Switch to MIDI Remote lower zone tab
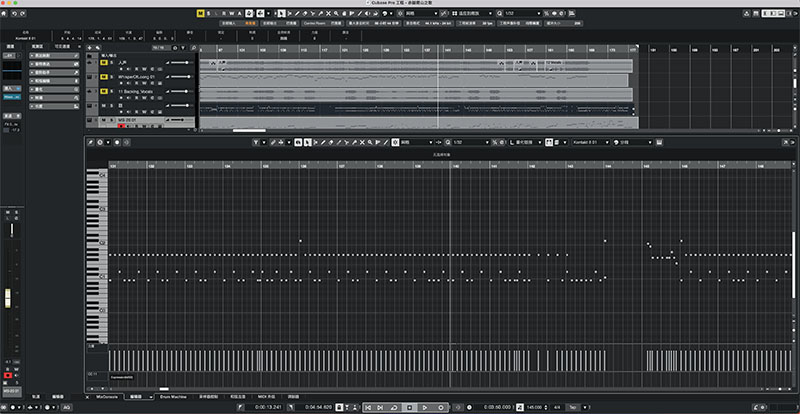 pos(266,396)
